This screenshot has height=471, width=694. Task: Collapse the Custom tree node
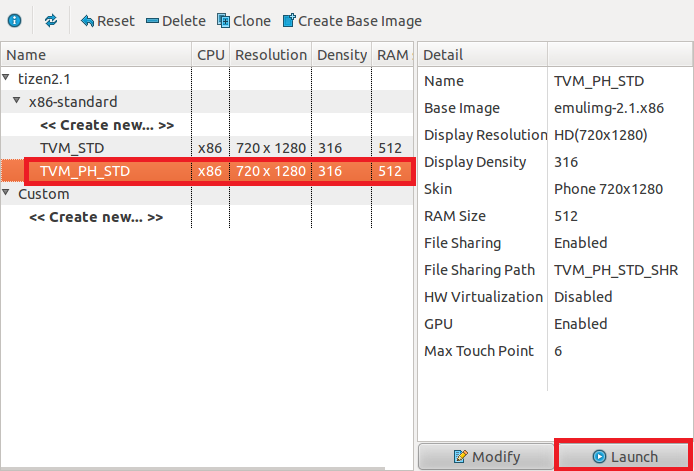[x=6, y=193]
